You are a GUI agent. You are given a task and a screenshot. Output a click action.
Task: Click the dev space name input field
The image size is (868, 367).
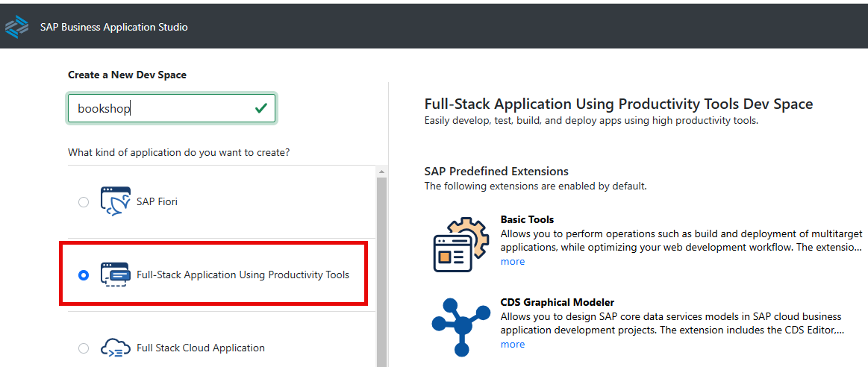pos(172,108)
